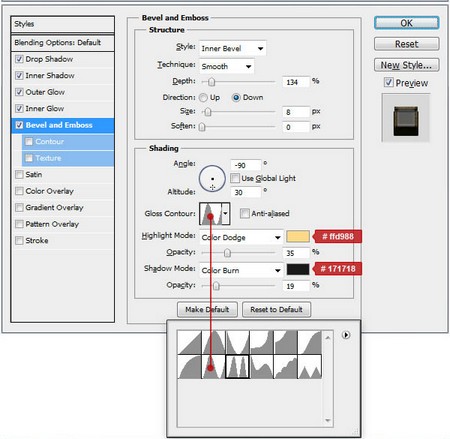Image resolution: width=450 pixels, height=439 pixels.
Task: Click the shadow color swatch 171718
Action: (x=298, y=269)
